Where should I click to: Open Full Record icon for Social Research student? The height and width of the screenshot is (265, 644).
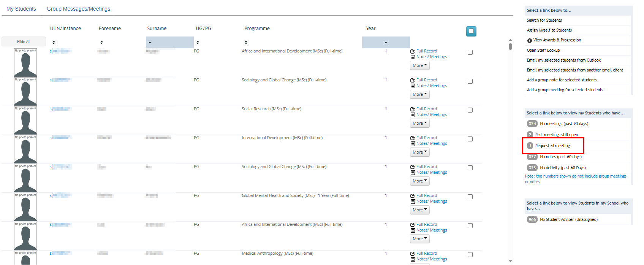pyautogui.click(x=413, y=109)
